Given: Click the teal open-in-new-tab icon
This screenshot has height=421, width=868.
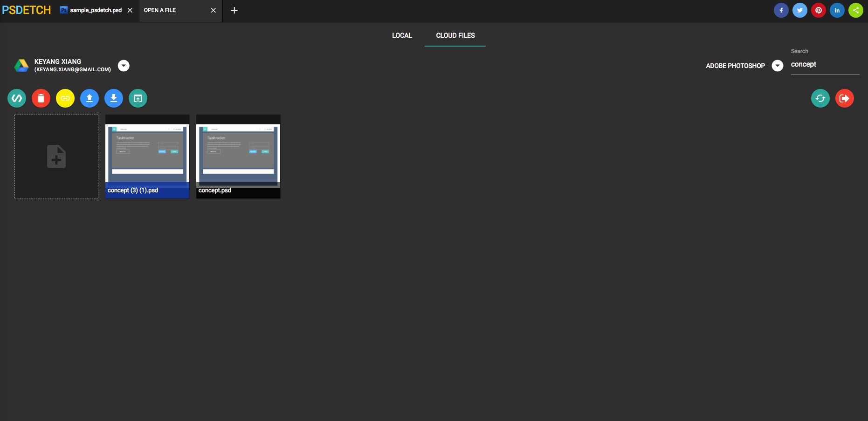Looking at the screenshot, I should tap(138, 98).
